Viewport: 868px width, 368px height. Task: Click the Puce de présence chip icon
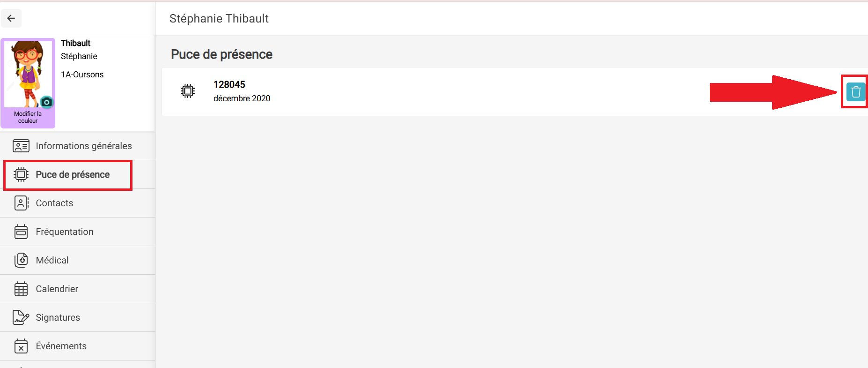21,175
